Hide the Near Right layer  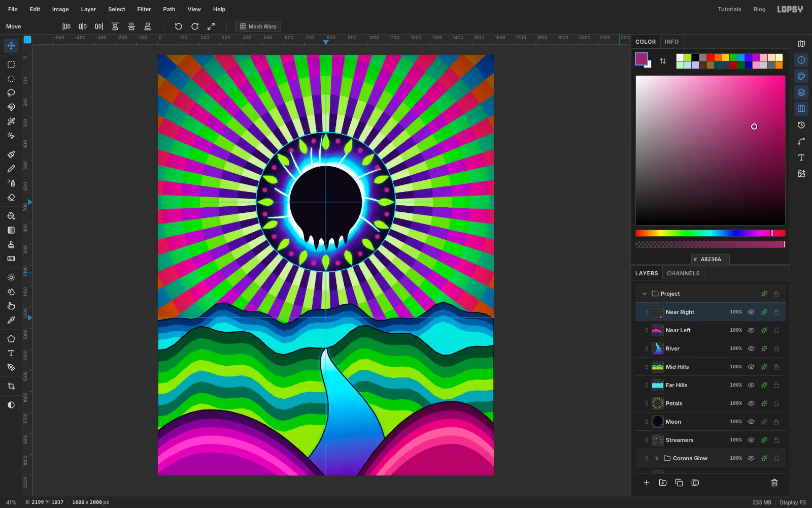coord(751,312)
